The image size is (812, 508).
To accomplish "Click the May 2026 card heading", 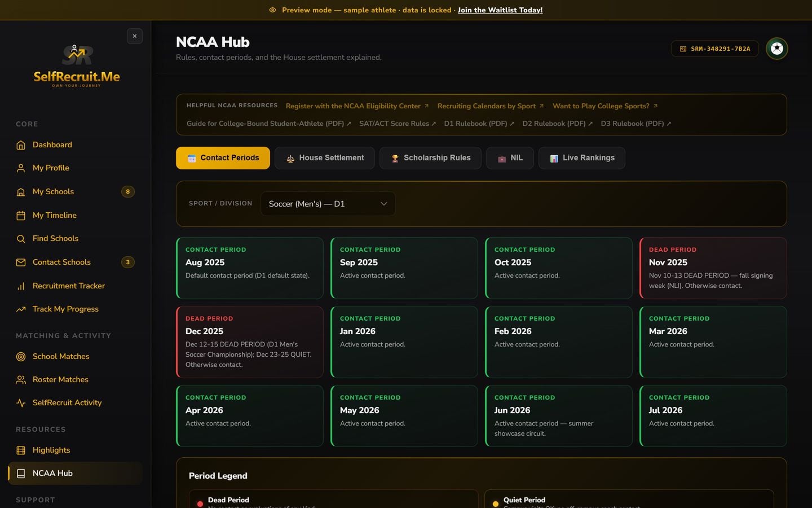I will coord(359,410).
